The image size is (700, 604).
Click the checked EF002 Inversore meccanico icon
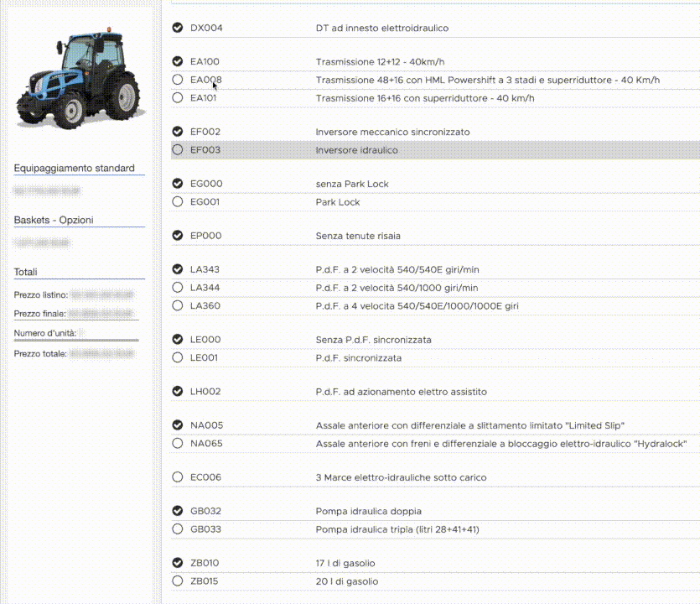pos(177,132)
